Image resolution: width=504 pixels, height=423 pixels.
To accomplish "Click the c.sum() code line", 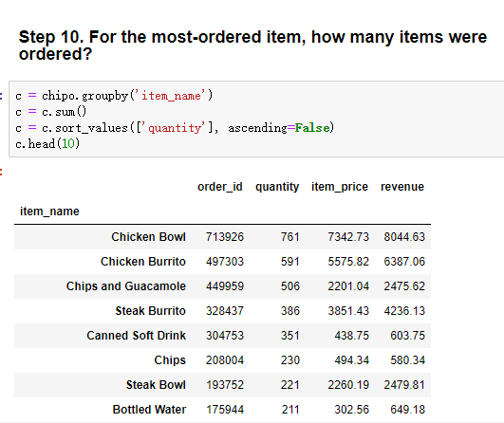I will 51,112.
